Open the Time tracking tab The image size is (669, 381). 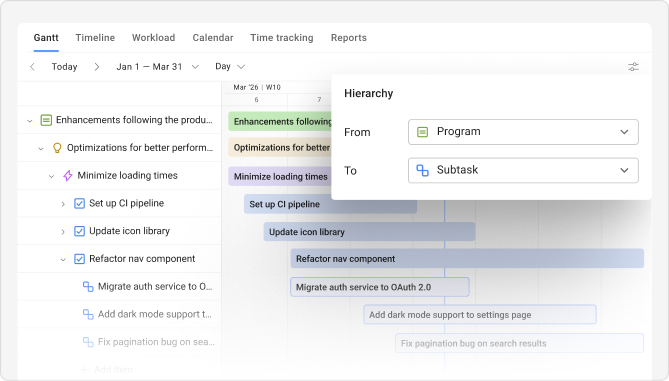[282, 38]
